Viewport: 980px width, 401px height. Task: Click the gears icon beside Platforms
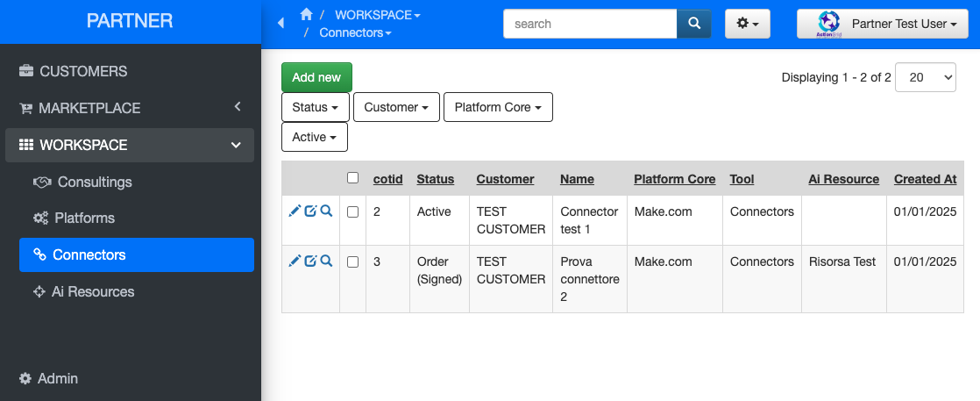click(40, 218)
